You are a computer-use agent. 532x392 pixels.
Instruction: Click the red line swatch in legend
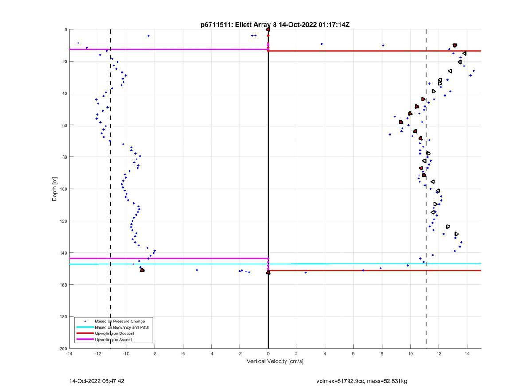(85, 334)
